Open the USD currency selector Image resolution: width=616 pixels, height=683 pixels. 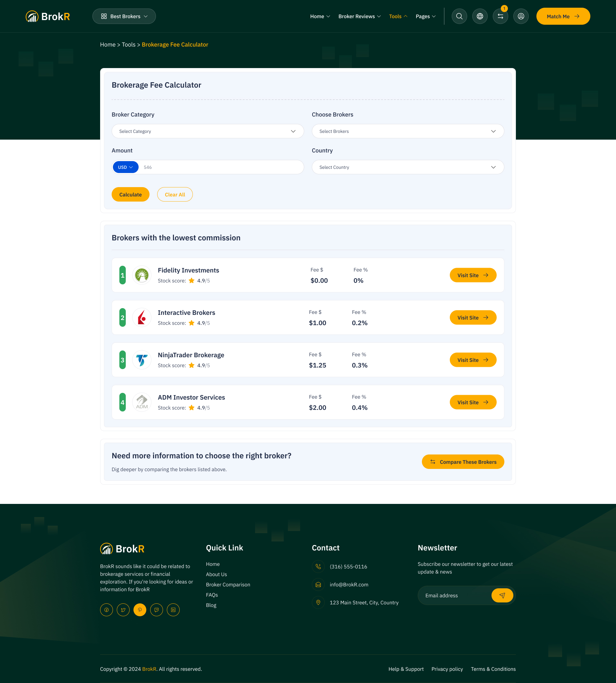pos(125,167)
